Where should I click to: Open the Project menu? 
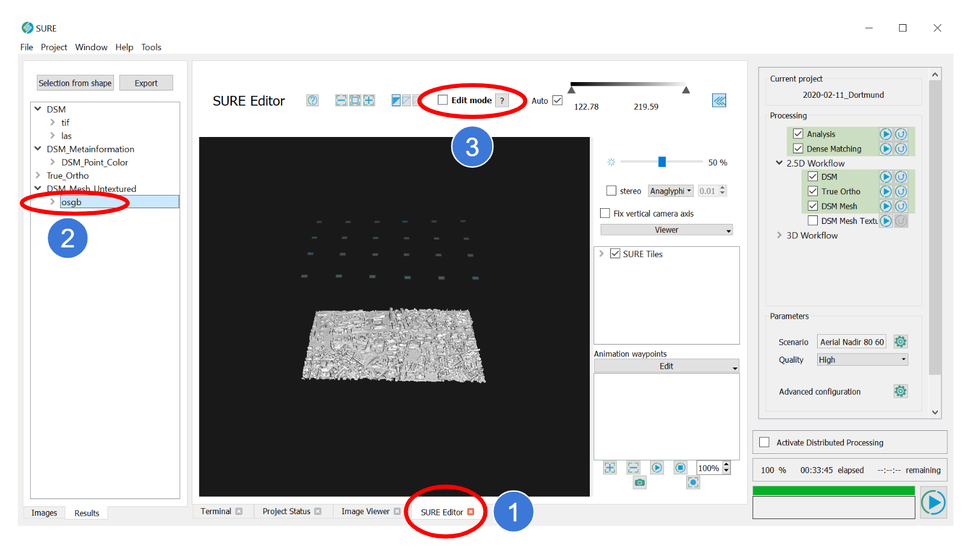[x=54, y=47]
